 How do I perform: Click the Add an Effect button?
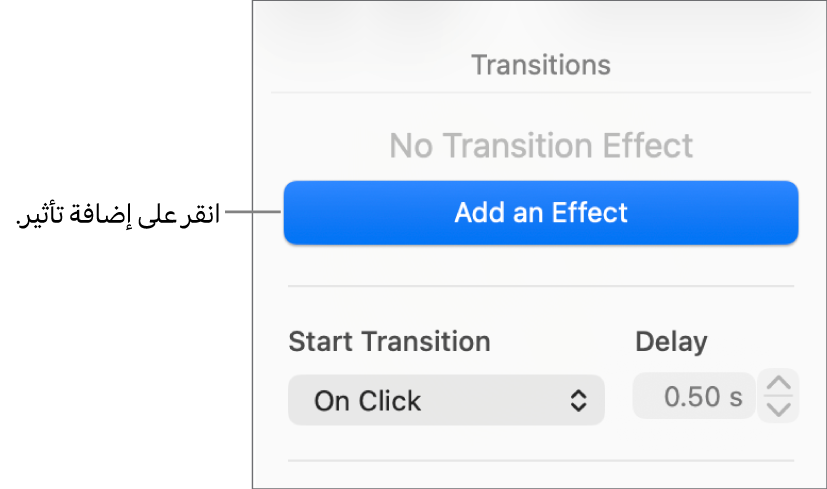pyautogui.click(x=541, y=213)
